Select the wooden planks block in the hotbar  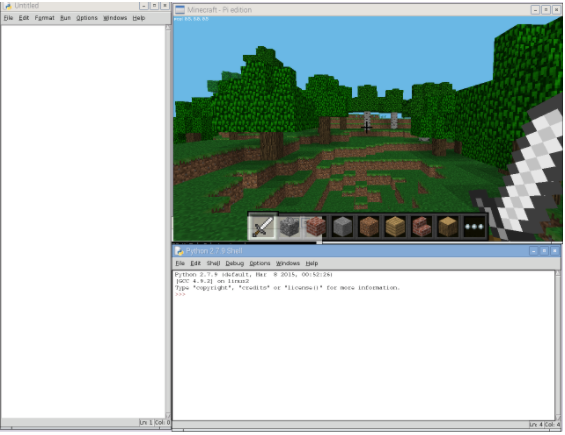click(x=395, y=227)
